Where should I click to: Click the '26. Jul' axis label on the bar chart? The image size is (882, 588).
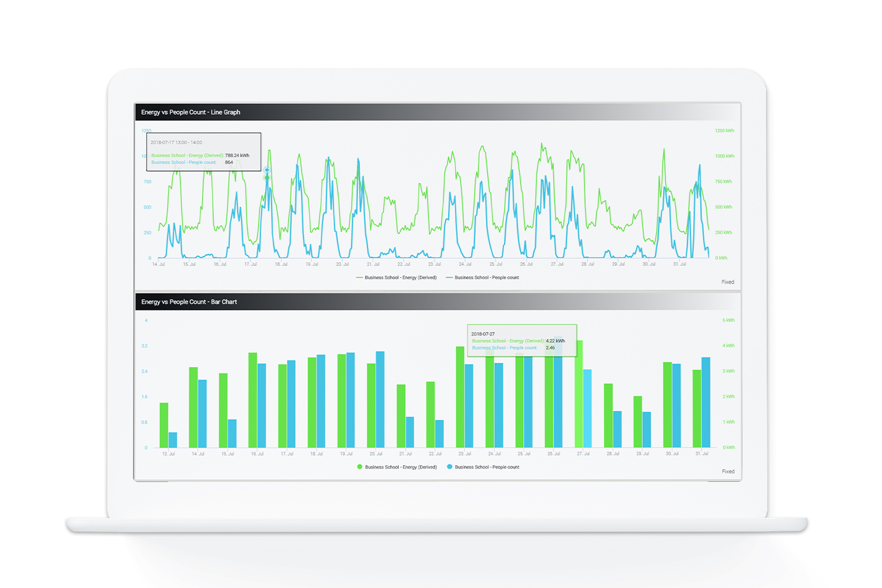point(554,454)
